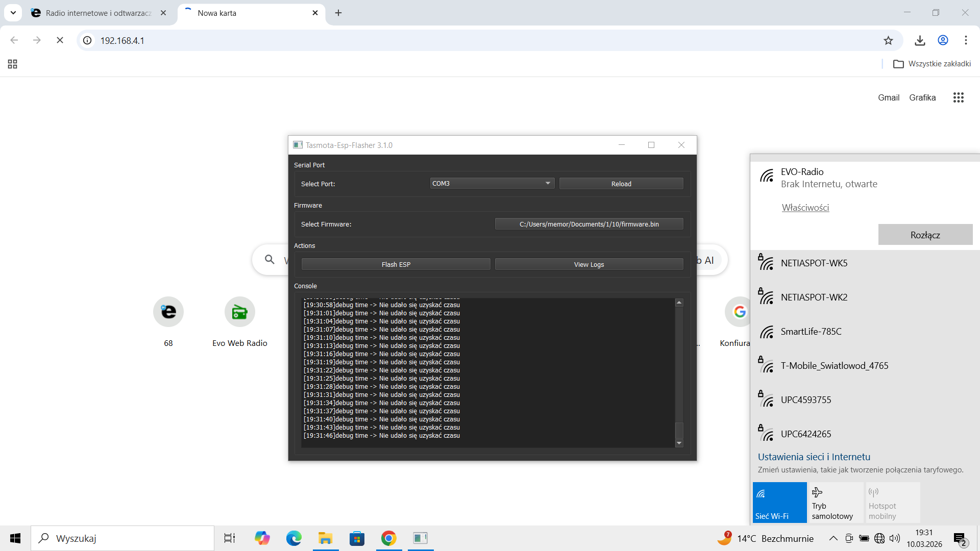Image resolution: width=980 pixels, height=551 pixels.
Task: Open Chrome downloads icon
Action: pos(920,40)
